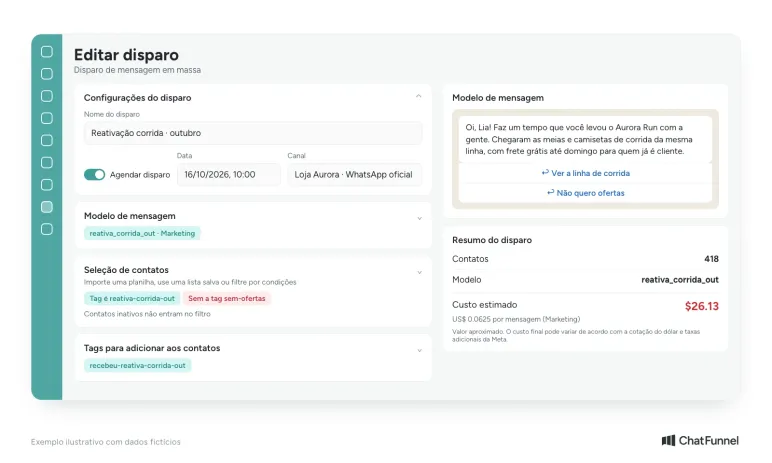Click Não quero ofertas reply button
772x463 pixels.
585,193
